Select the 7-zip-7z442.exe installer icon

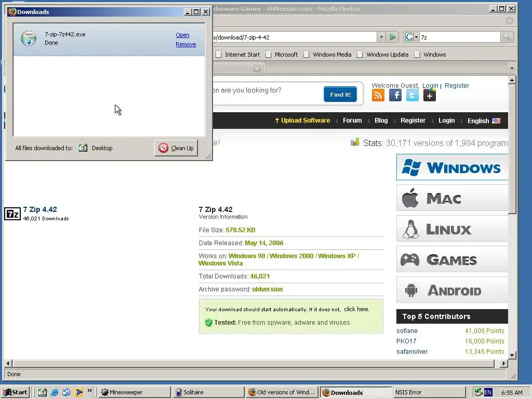click(29, 38)
